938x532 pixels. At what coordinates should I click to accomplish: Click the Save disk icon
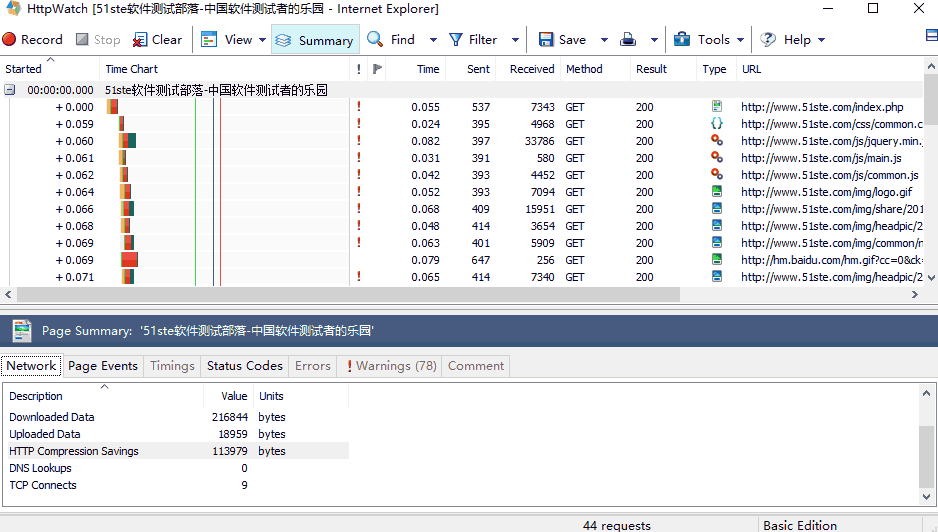(546, 40)
